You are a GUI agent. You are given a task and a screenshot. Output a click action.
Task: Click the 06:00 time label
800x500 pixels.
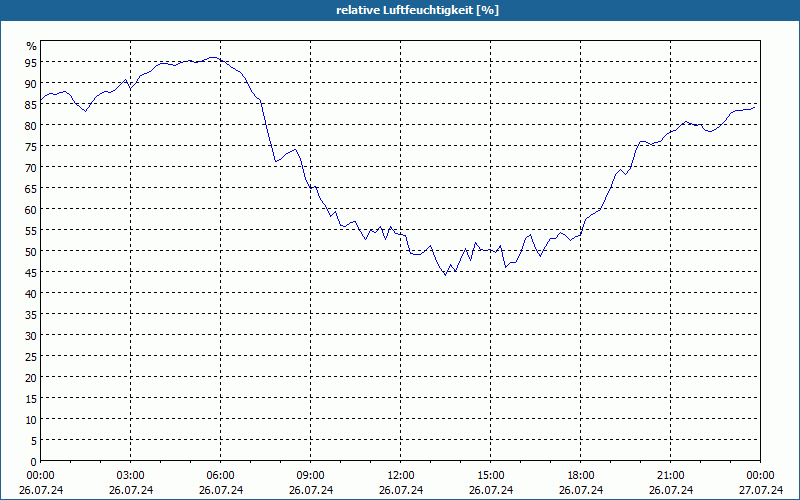pyautogui.click(x=220, y=476)
